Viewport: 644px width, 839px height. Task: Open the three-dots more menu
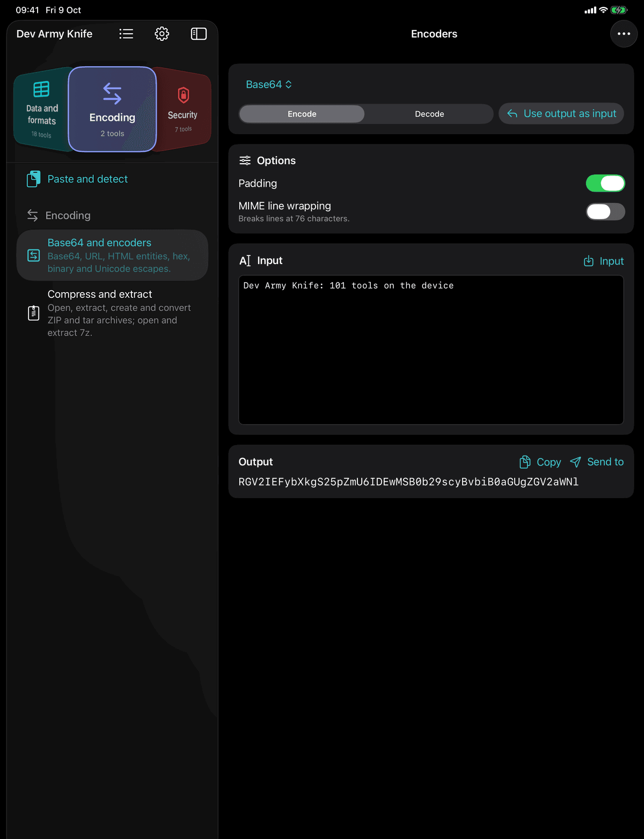pos(624,34)
